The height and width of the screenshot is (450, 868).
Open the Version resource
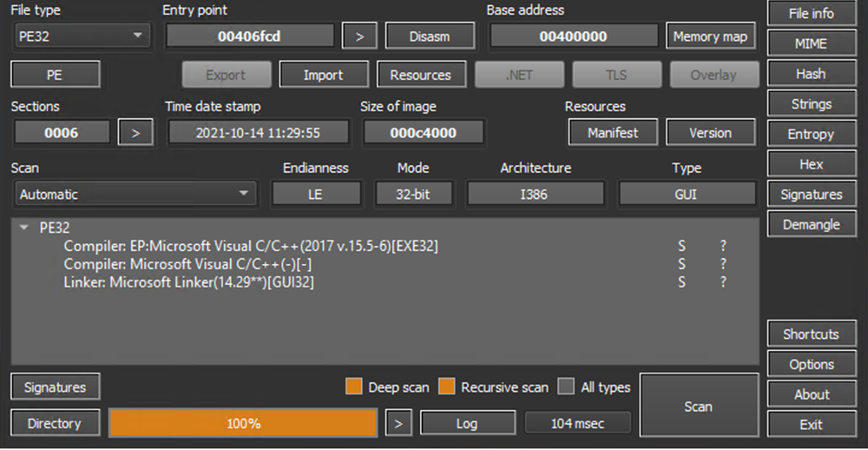click(x=710, y=133)
